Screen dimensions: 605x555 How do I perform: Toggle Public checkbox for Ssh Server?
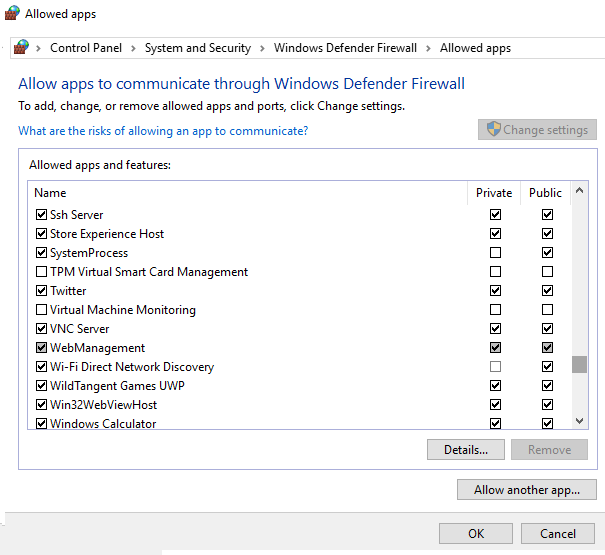(x=547, y=215)
